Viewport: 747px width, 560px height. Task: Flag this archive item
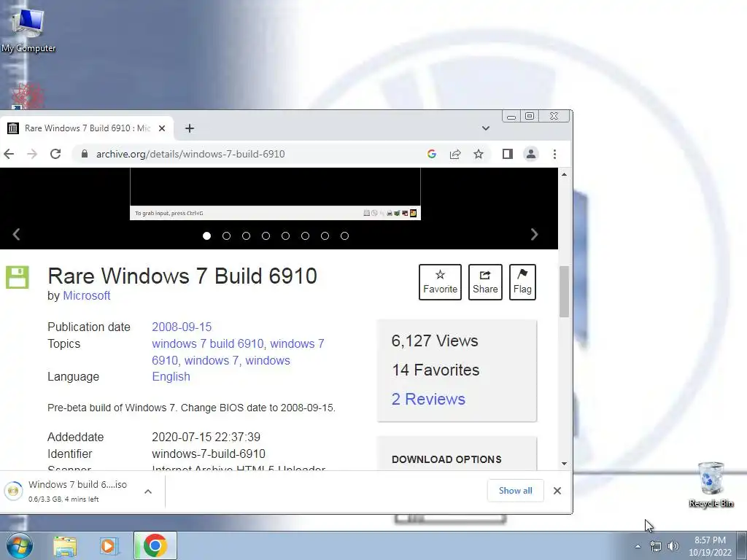click(x=522, y=282)
